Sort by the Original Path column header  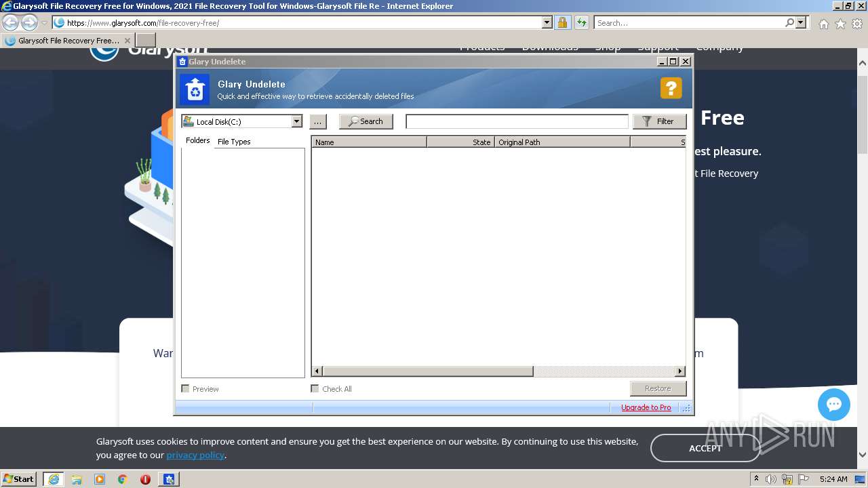[562, 142]
